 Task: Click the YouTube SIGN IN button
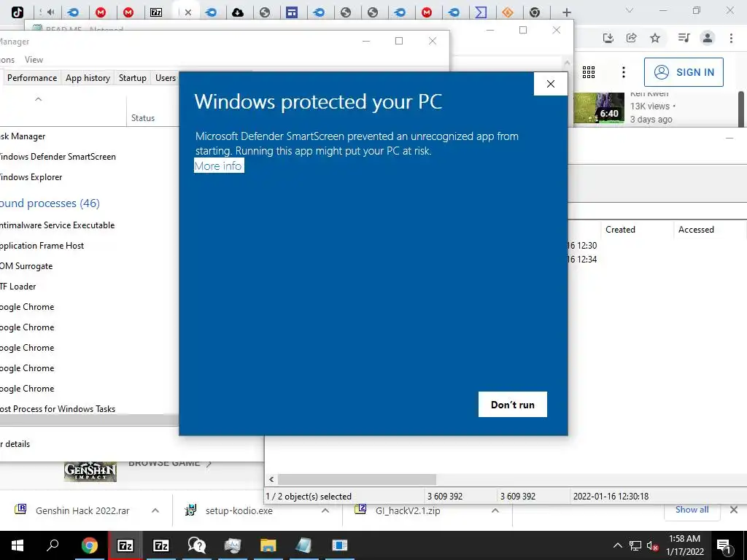tap(684, 72)
